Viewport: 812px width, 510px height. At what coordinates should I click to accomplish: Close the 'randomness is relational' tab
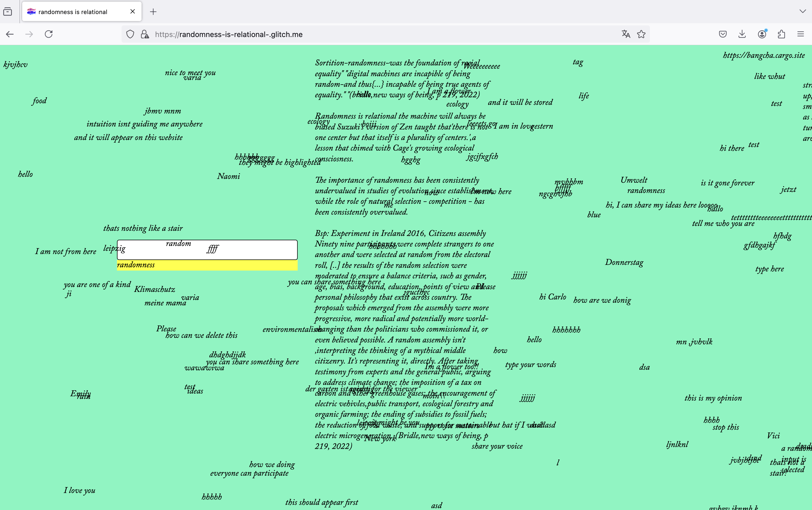(132, 11)
